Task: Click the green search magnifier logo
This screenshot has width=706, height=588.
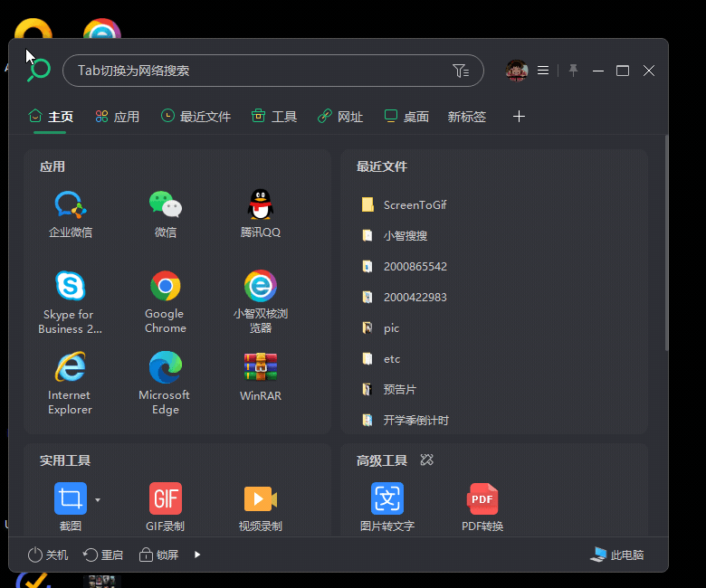Action: [39, 71]
